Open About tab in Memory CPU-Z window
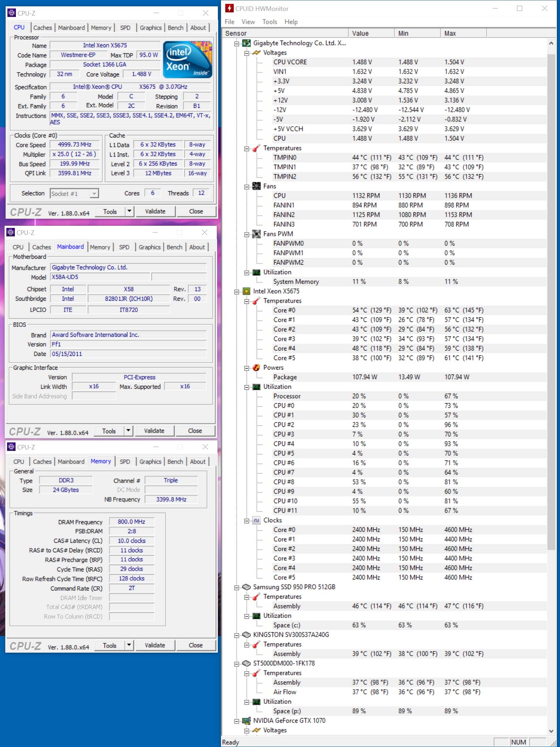Image resolution: width=560 pixels, height=747 pixels. coord(198,461)
